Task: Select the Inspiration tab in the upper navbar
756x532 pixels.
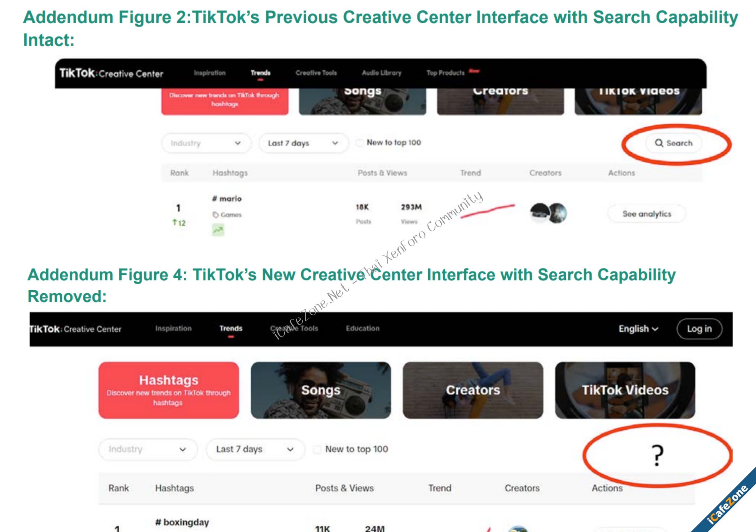Action: [x=210, y=73]
